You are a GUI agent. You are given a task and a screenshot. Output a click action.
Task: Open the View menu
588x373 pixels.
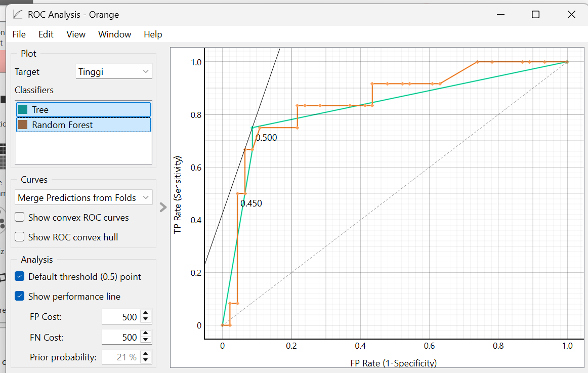(76, 34)
